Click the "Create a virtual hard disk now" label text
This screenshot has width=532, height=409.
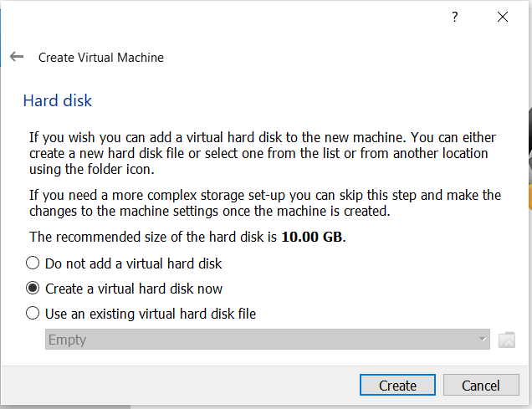133,289
